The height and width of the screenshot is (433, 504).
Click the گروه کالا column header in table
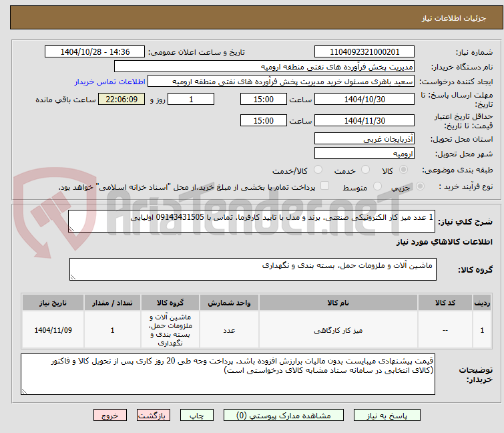click(170, 303)
